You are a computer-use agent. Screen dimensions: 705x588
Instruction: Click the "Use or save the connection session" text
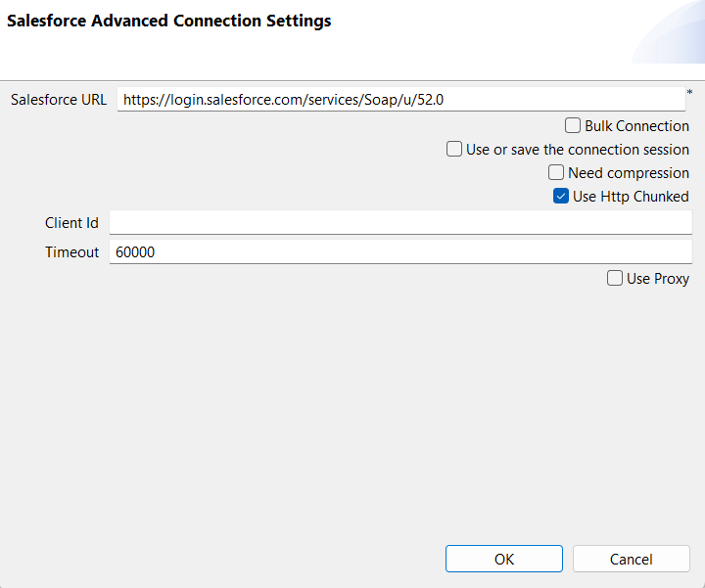[x=578, y=150]
